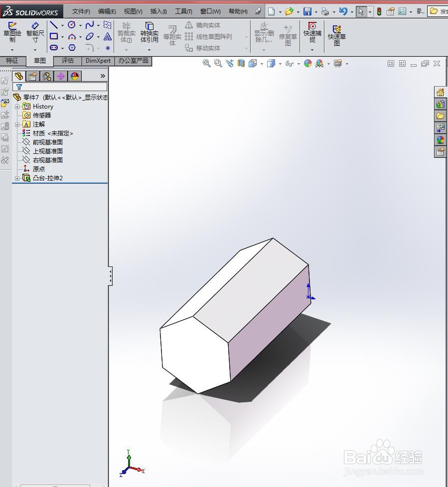The height and width of the screenshot is (487, 448).
Task: Switch to the 办公室产品 tab
Action: coord(134,61)
